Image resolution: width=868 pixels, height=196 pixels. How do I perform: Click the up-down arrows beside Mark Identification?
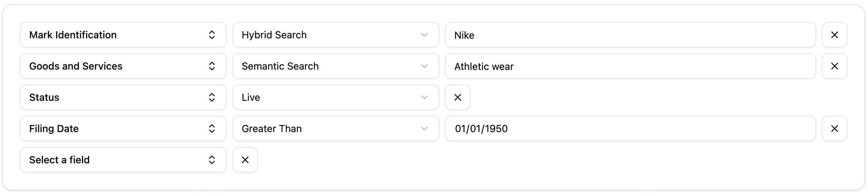[211, 35]
